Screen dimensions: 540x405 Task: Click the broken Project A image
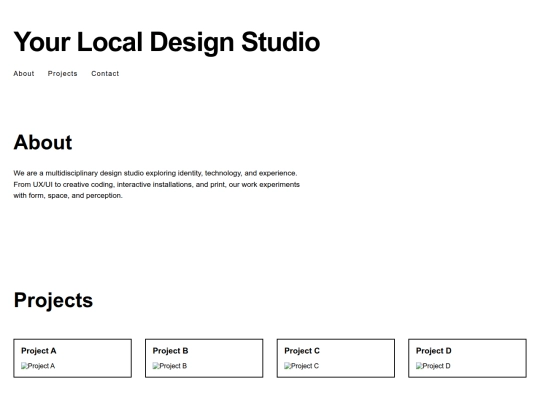pos(38,366)
